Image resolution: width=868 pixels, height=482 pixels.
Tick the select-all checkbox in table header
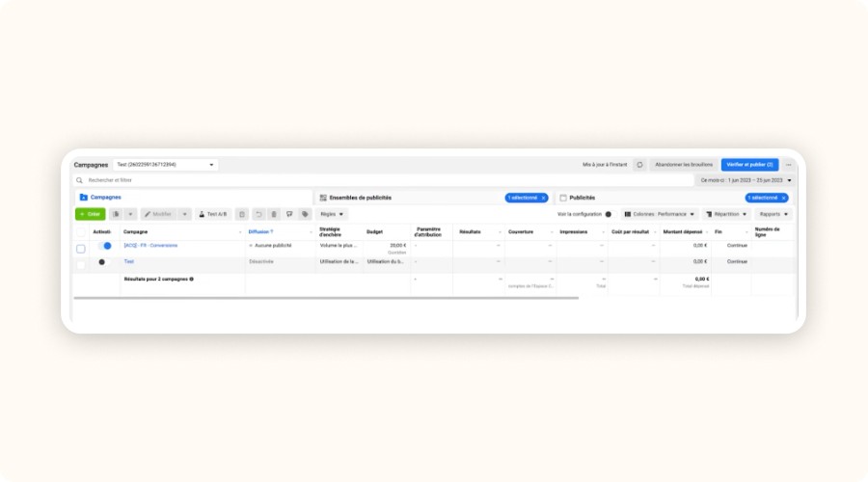click(81, 232)
